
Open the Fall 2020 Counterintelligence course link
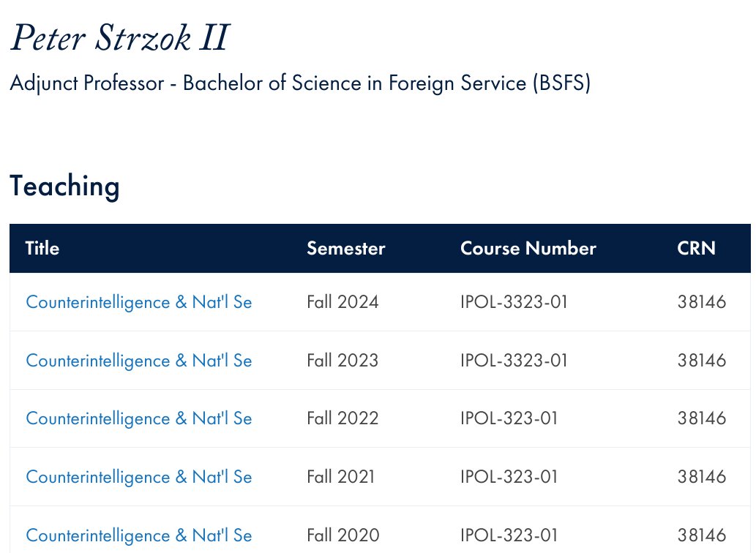point(139,535)
